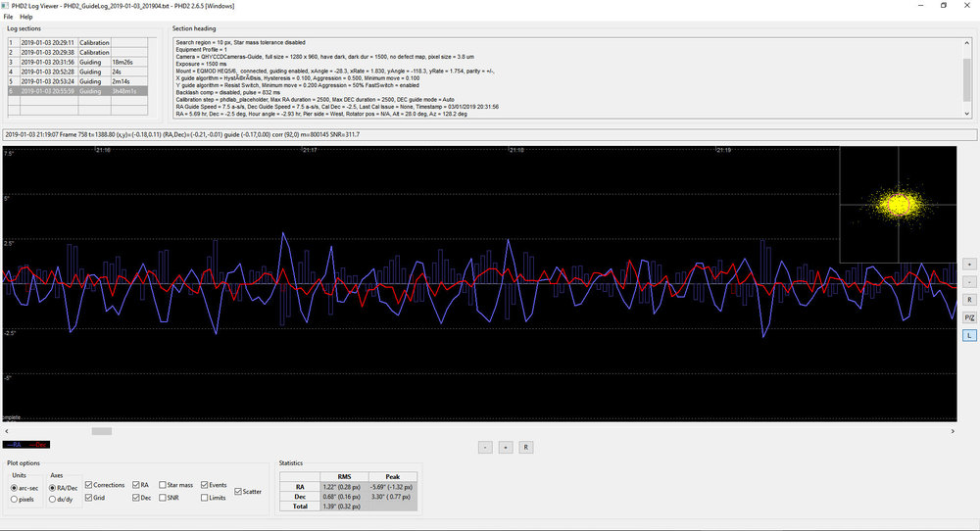Viewport: 980px width, 531px height.
Task: Select the pixels units radio button
Action: (15, 499)
